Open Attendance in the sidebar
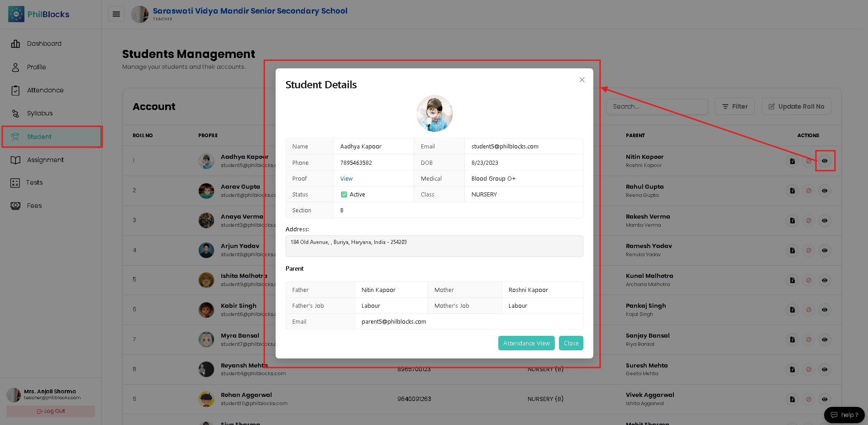 pyautogui.click(x=45, y=90)
